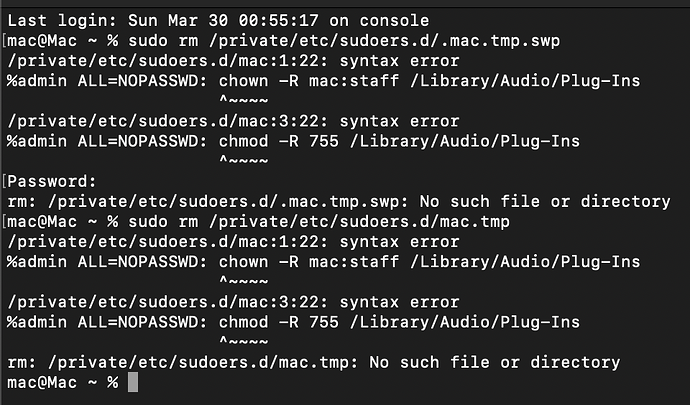Click "chmod" in the line just above the Password prompt
690x405 pixels.
pyautogui.click(x=243, y=141)
